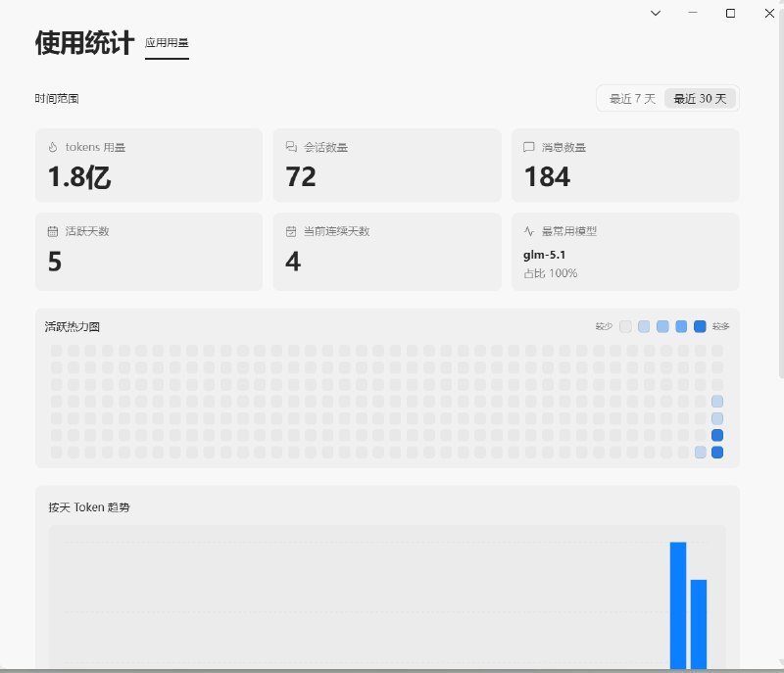This screenshot has width=784, height=673.
Task: Click the chat bubbles icon beside 会话数量
Action: click(x=291, y=146)
